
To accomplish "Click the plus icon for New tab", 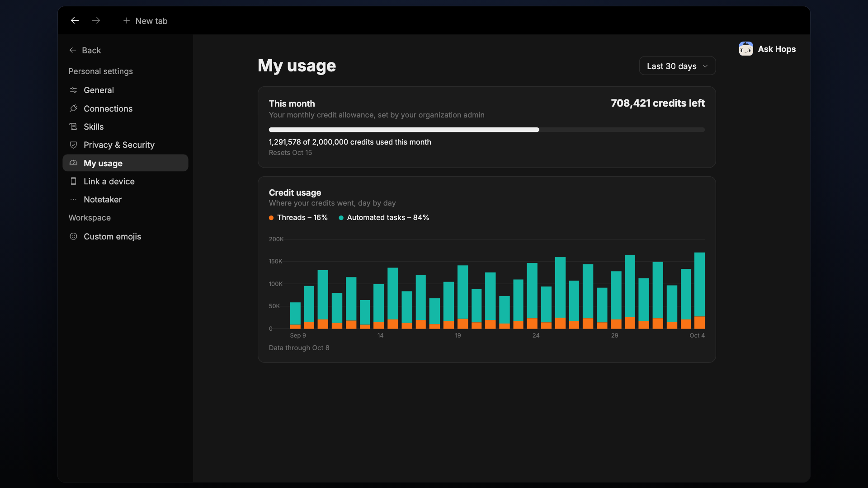I will coord(127,21).
